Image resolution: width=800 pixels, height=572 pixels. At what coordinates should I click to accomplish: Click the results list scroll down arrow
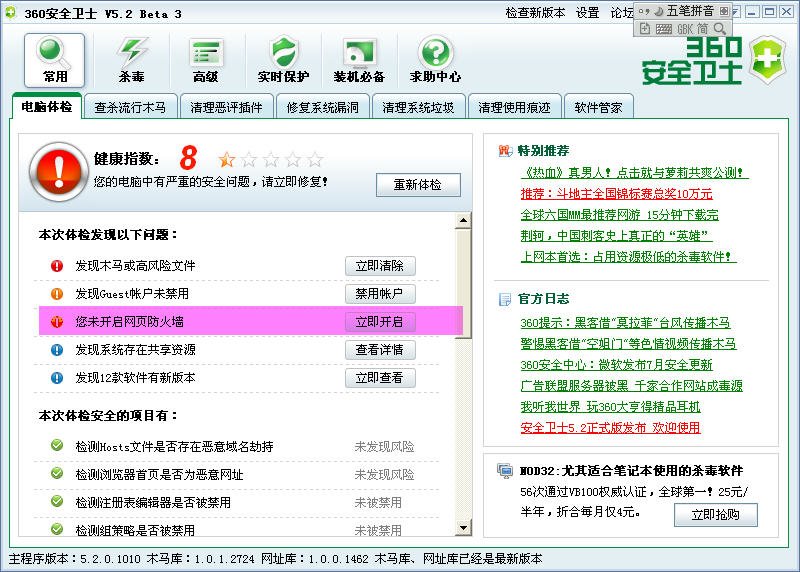pyautogui.click(x=463, y=528)
